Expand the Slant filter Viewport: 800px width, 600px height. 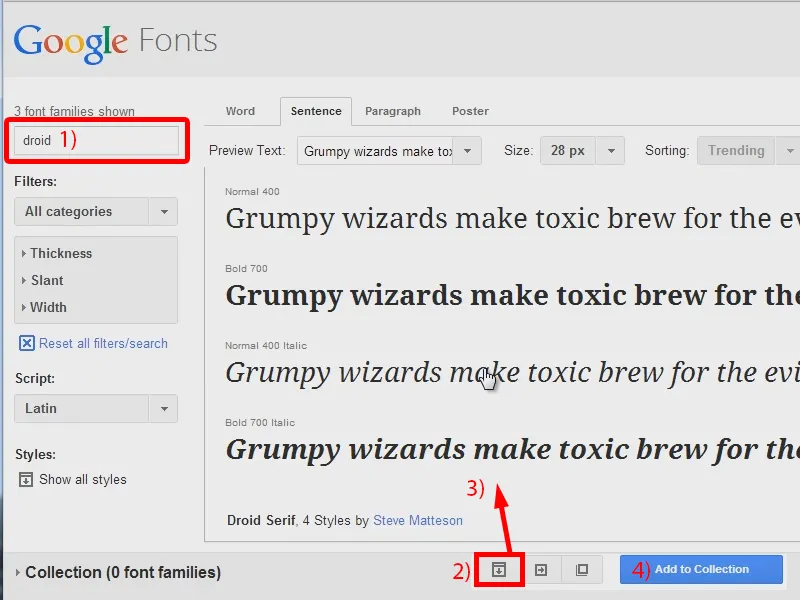(42, 280)
